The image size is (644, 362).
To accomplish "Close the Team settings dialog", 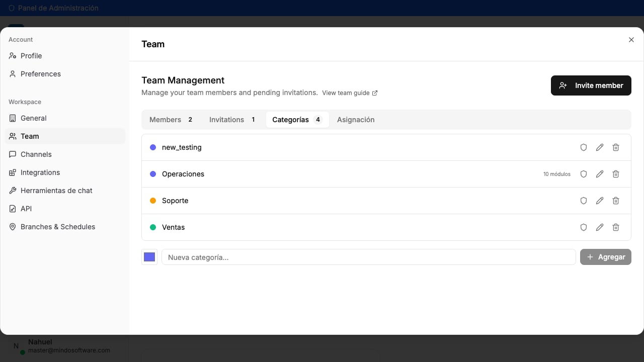I will [631, 40].
